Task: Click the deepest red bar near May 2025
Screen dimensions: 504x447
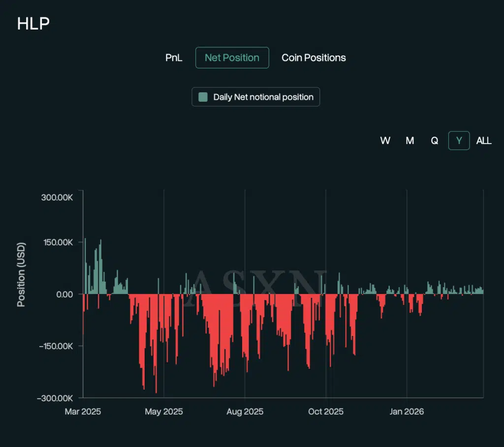Action: [x=157, y=344]
